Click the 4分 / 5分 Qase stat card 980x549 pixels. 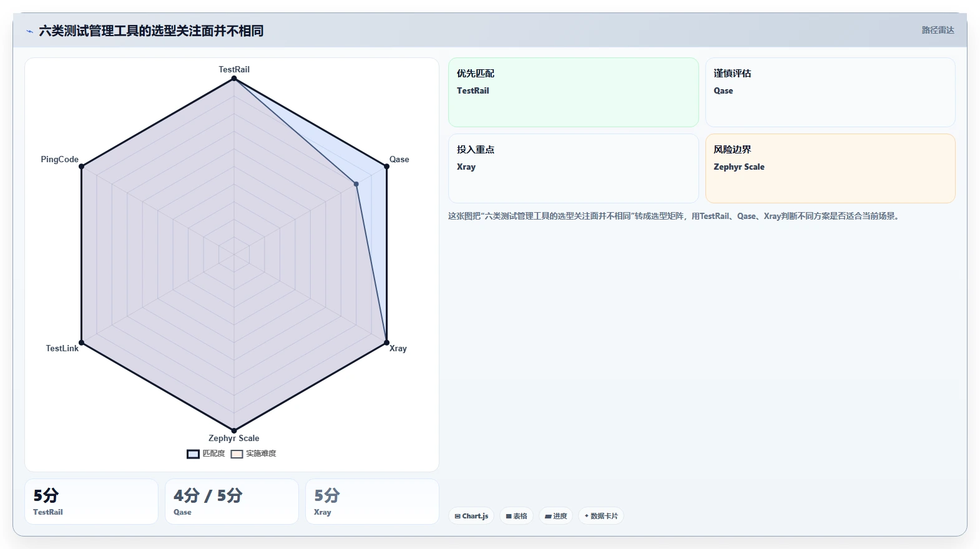tap(232, 502)
